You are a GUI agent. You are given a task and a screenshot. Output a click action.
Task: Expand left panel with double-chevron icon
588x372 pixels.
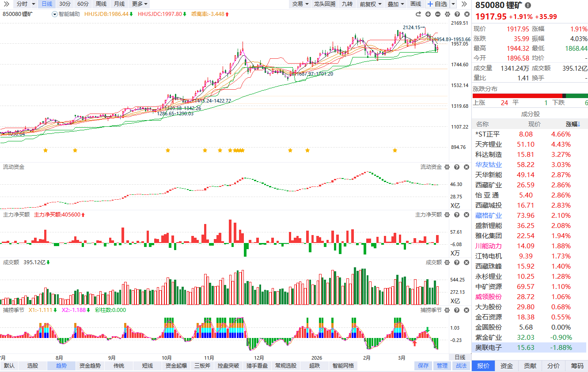coord(6,4)
